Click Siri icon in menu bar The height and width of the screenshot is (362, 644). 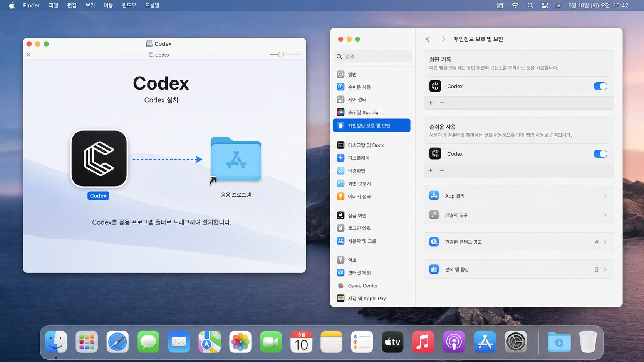coord(558,5)
